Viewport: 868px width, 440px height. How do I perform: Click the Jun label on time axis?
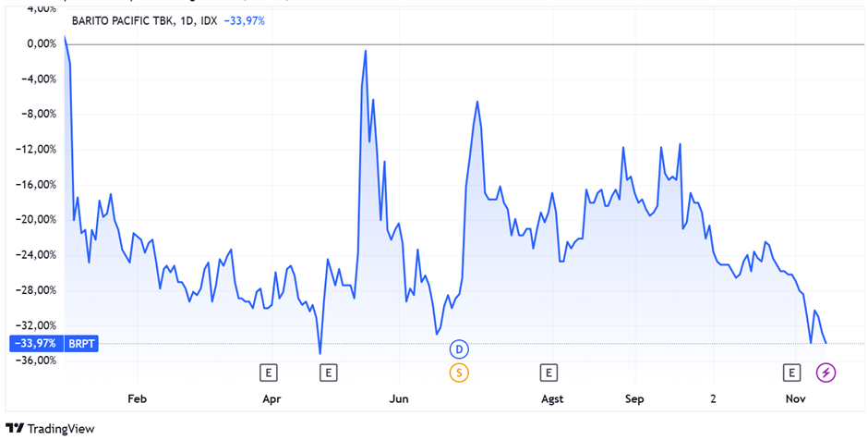[399, 399]
